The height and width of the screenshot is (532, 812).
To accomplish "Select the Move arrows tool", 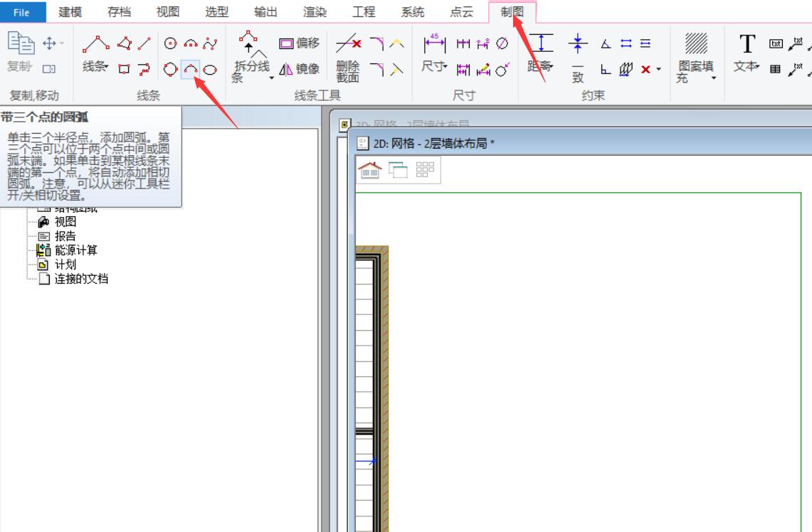I will pos(50,43).
